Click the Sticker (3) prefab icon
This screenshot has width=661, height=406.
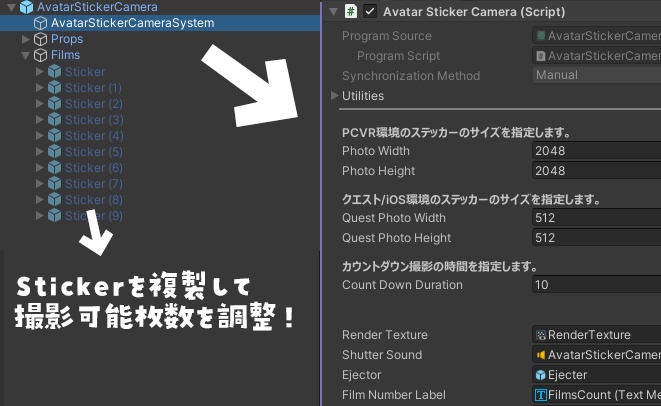click(x=54, y=120)
